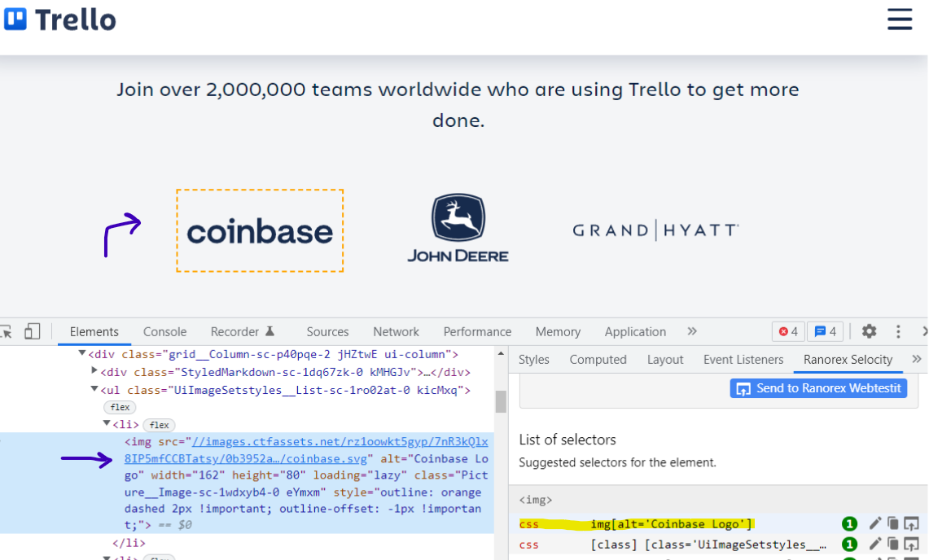Click the flex badge beside li
Image resolution: width=929 pixels, height=560 pixels.
[x=159, y=425]
